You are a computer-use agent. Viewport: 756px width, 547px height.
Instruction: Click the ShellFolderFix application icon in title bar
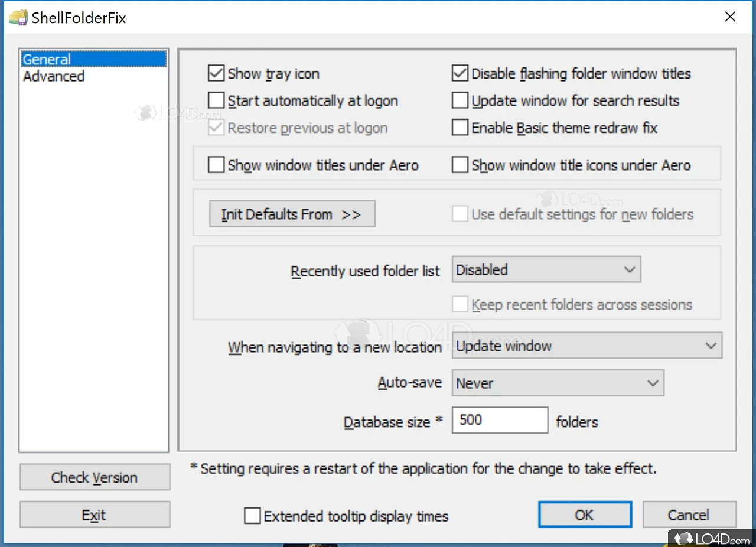[16, 17]
